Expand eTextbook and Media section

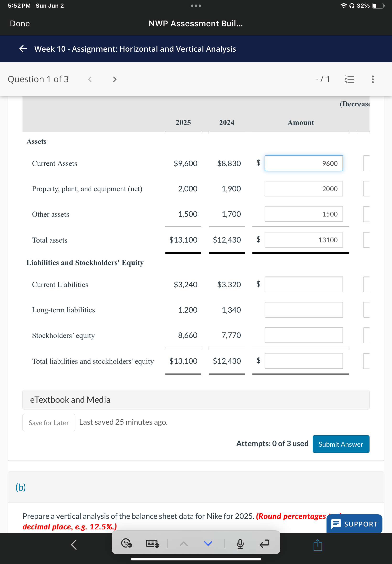click(196, 400)
